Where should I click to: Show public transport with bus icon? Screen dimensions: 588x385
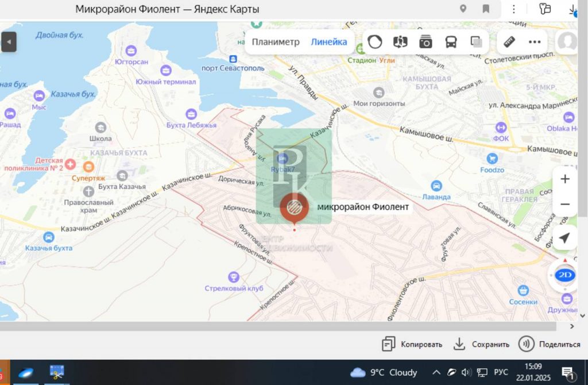pyautogui.click(x=451, y=42)
